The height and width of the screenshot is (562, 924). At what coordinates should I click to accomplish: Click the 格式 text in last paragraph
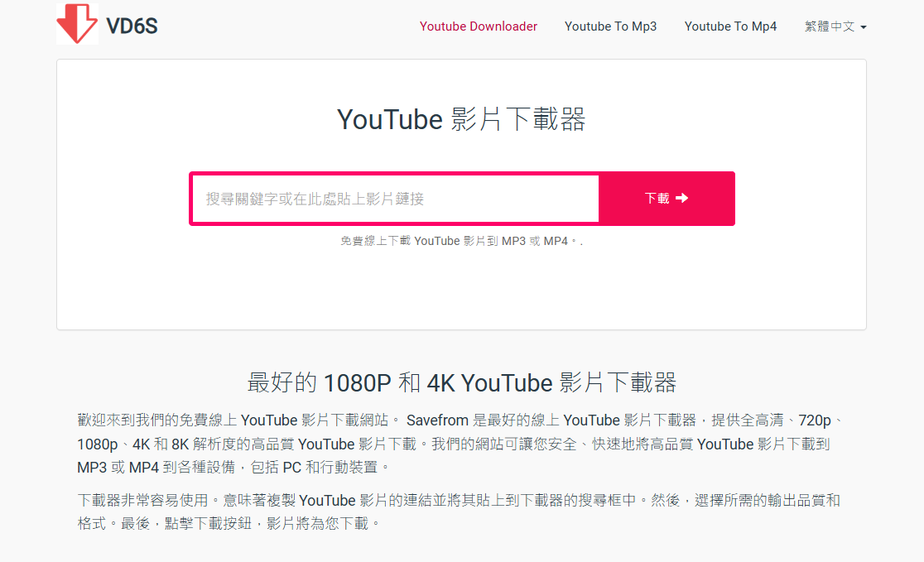pos(91,523)
